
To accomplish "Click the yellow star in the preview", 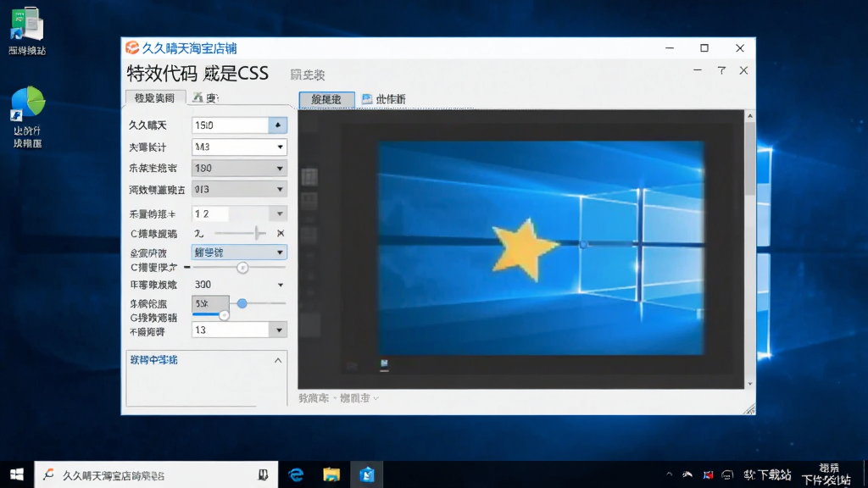I will (x=524, y=250).
